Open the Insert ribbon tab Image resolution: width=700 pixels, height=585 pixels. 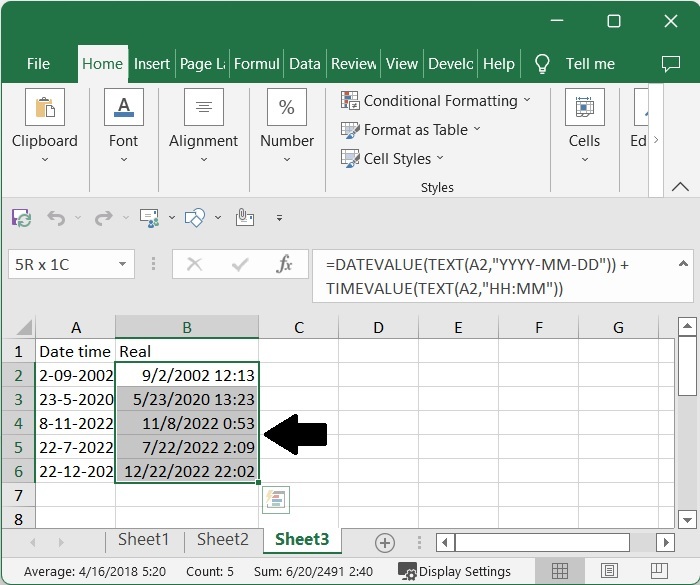[152, 64]
